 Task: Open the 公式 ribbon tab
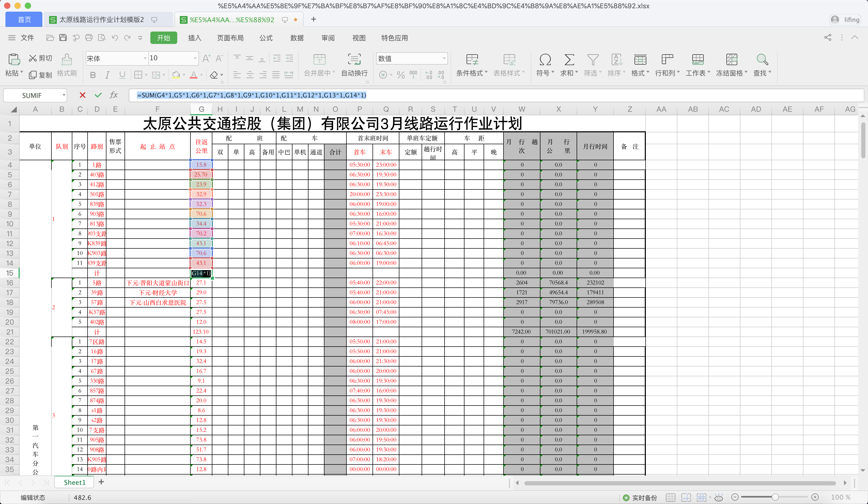coord(266,38)
